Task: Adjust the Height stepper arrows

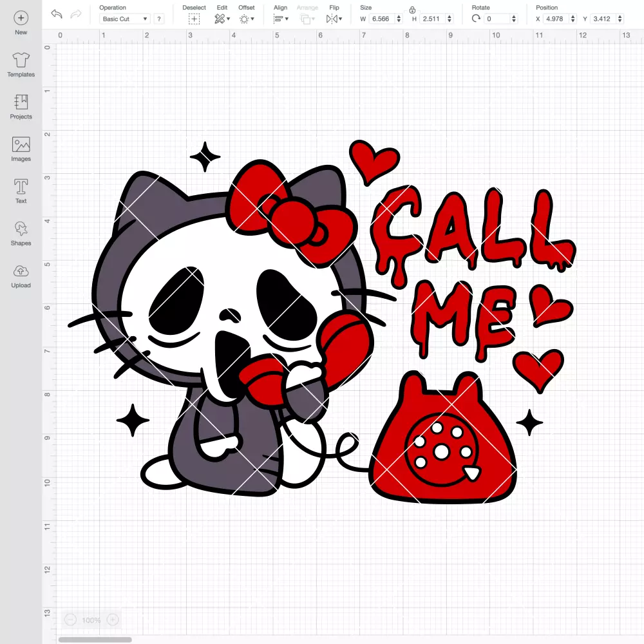Action: pos(450,19)
